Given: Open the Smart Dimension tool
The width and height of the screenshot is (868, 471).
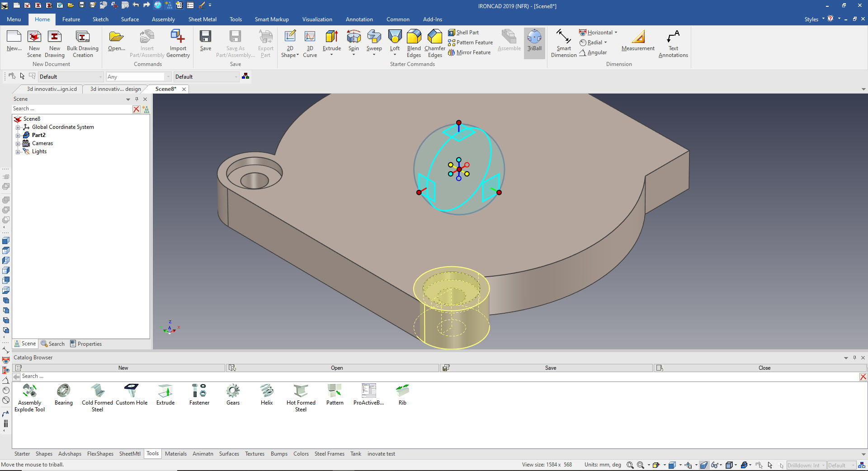Looking at the screenshot, I should coord(563,42).
